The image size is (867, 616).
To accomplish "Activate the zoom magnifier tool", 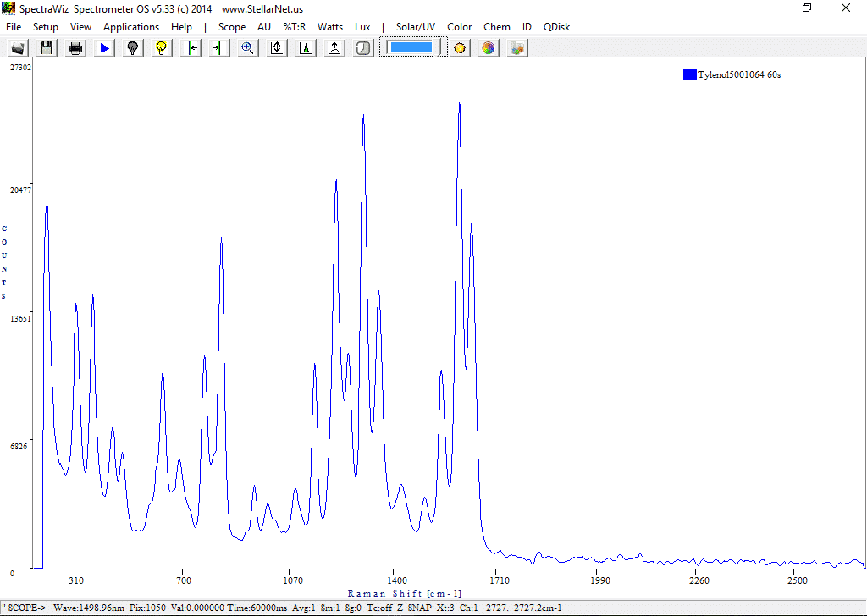I will tap(248, 48).
